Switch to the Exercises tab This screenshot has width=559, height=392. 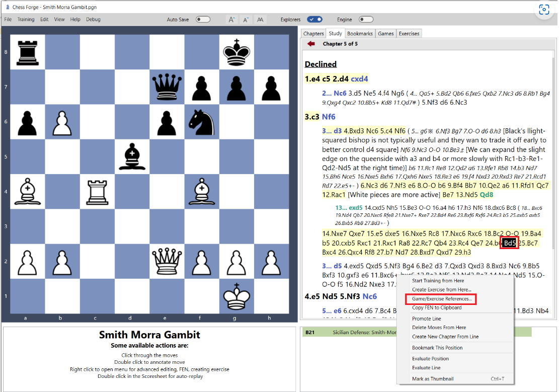409,33
